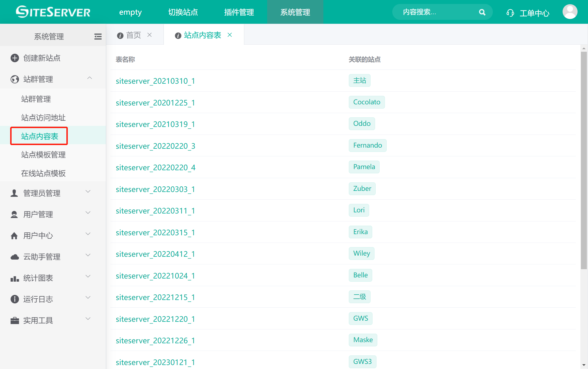
Task: Click the plus icon for 创建新站点
Action: pyautogui.click(x=15, y=58)
